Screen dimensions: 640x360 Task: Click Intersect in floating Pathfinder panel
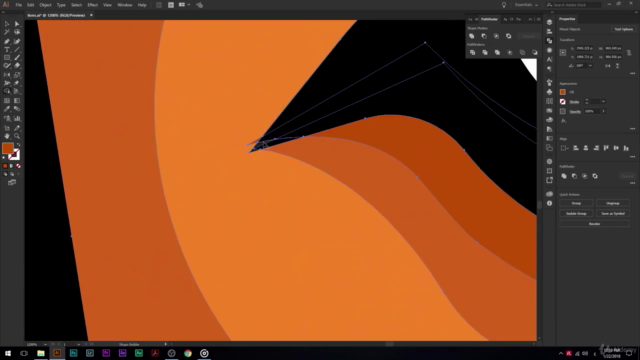tap(496, 36)
